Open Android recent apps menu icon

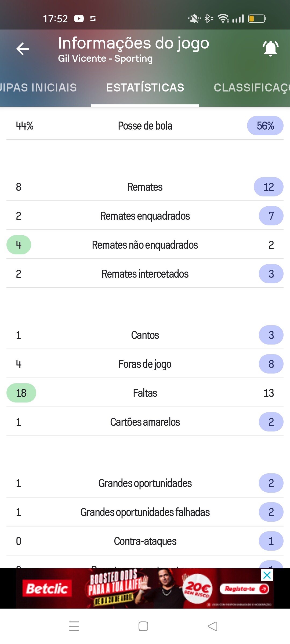tap(74, 626)
